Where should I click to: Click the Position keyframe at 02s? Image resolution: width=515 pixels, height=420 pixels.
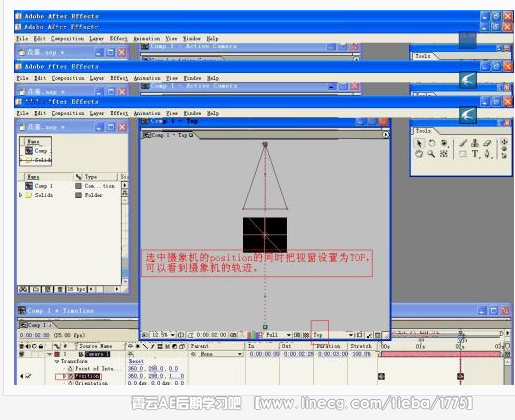click(x=460, y=376)
